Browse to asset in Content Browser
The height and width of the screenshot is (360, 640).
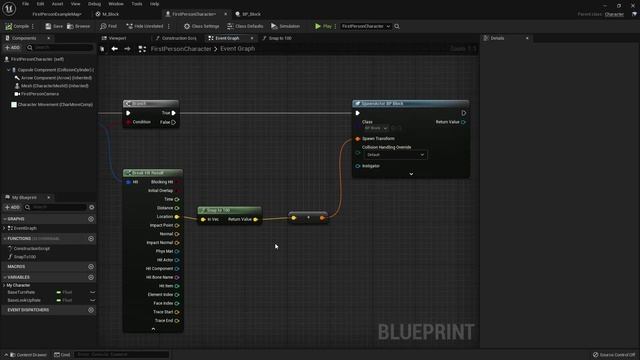pyautogui.click(x=78, y=26)
